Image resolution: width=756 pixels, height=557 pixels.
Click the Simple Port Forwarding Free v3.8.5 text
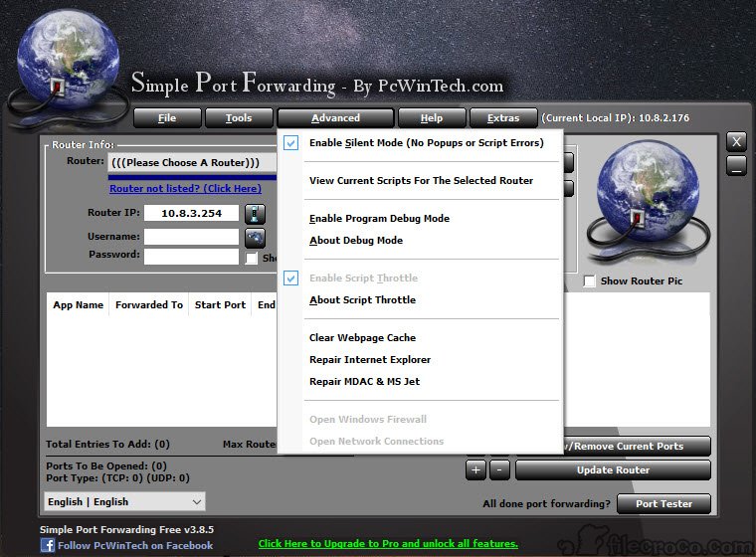coord(126,529)
